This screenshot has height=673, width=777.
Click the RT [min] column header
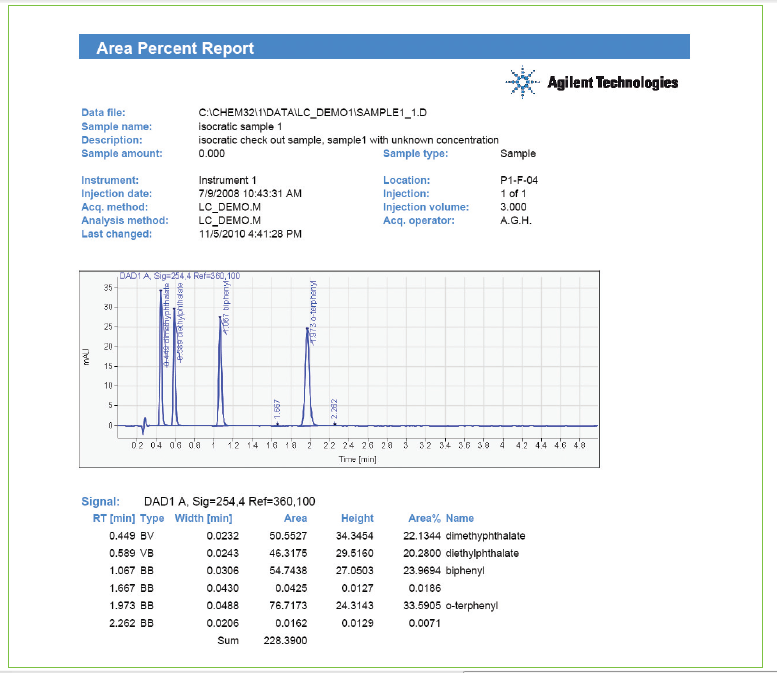pyautogui.click(x=114, y=518)
